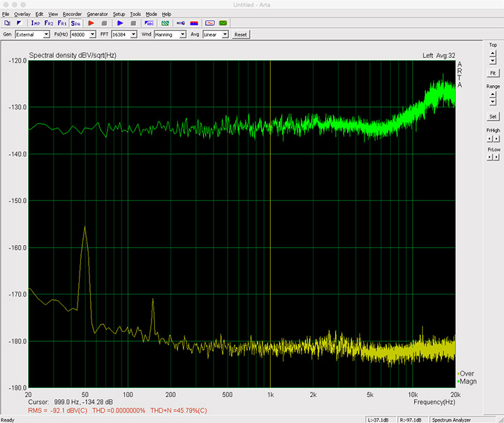Start recording with the red play arrow
The height and width of the screenshot is (423, 504).
(91, 23)
